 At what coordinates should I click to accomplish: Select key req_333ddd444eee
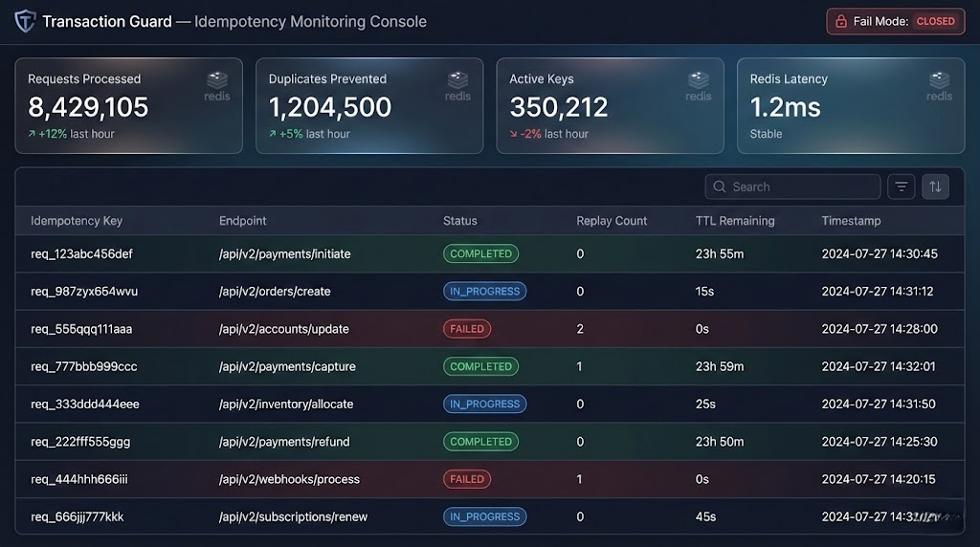click(85, 404)
